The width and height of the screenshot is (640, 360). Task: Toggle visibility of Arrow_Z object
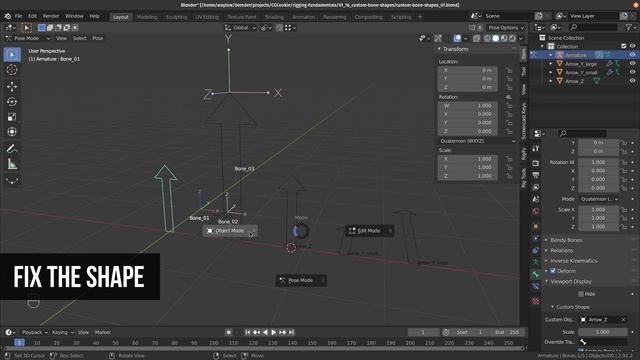click(632, 81)
